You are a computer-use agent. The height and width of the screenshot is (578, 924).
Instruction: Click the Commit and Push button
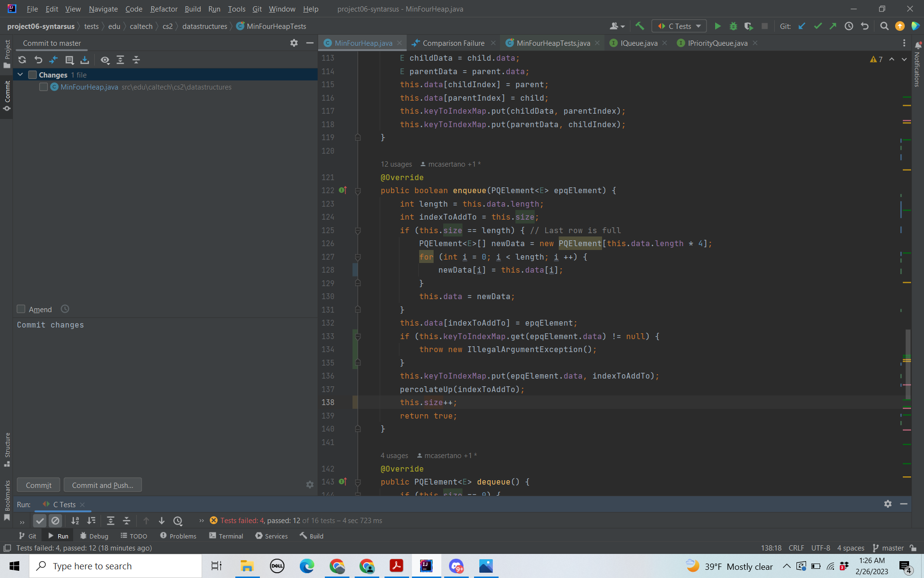tap(103, 485)
